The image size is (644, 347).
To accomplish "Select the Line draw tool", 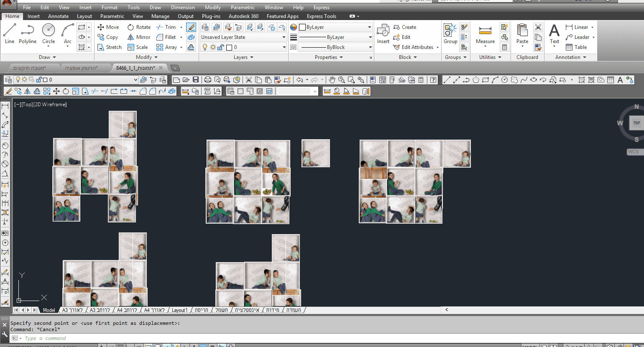I will [10, 33].
